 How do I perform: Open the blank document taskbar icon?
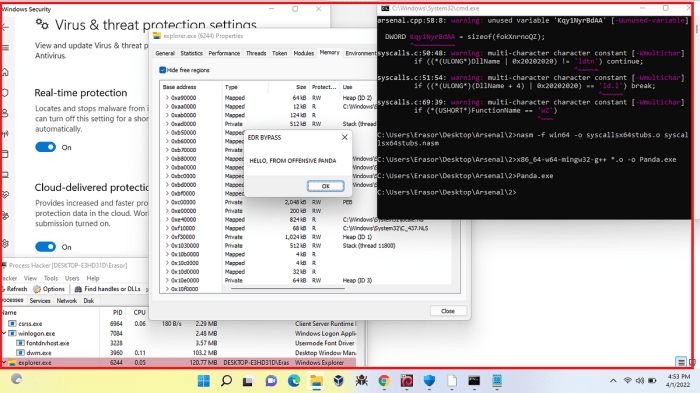coord(452,380)
